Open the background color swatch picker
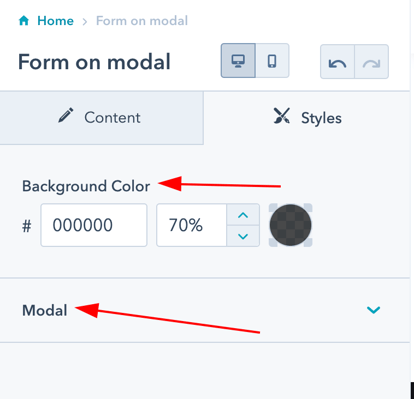Image resolution: width=414 pixels, height=399 pixels. (x=291, y=225)
